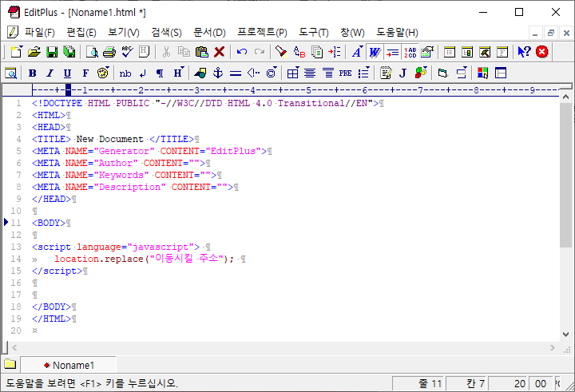This screenshot has width=575, height=392.
Task: Open the color picker four-squares icon
Action: click(x=482, y=73)
